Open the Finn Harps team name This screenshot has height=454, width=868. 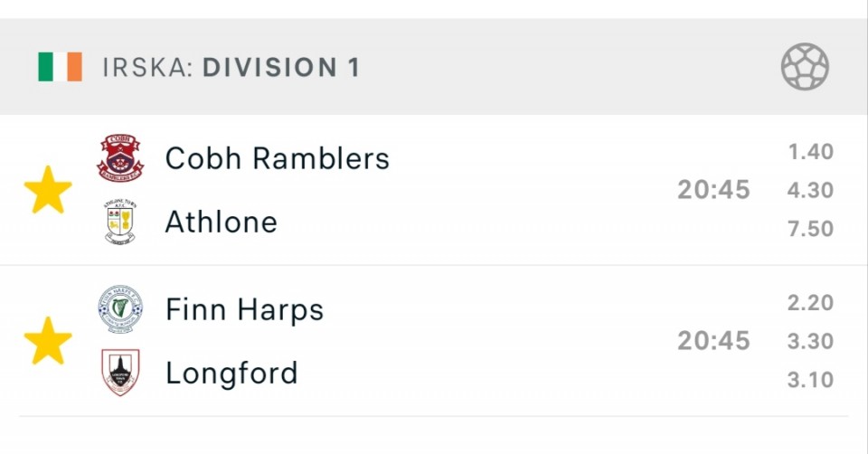[x=245, y=309]
